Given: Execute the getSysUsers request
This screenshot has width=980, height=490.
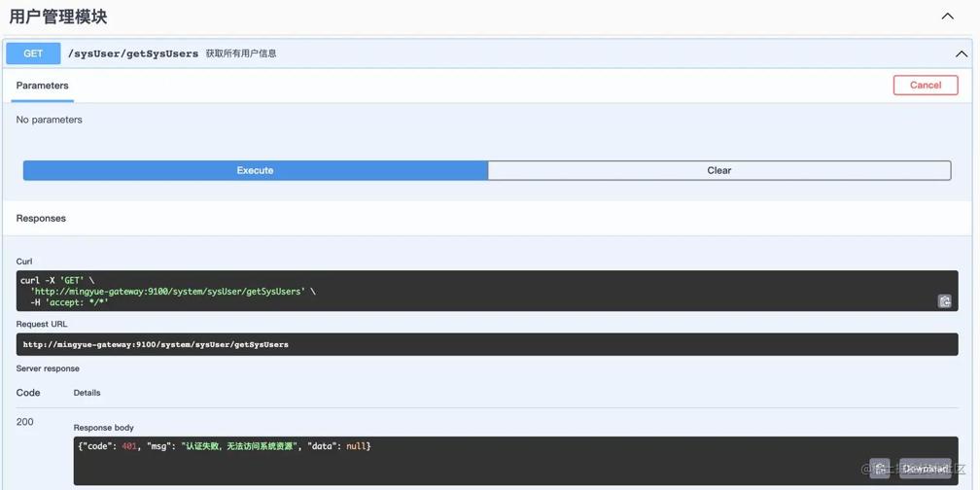Looking at the screenshot, I should 255,170.
